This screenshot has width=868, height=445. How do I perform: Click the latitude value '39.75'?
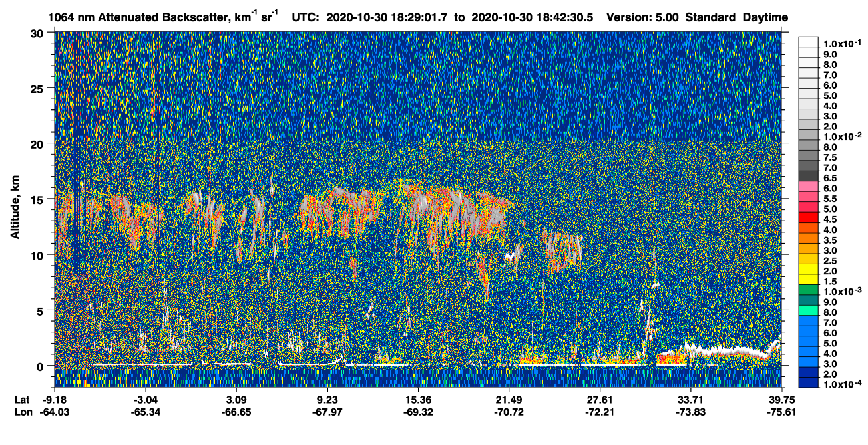(x=782, y=400)
